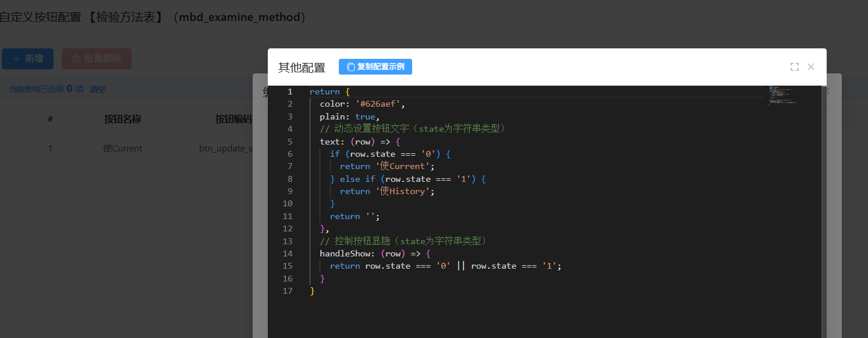Click the btn_update_s code cell in row 1
868x338 pixels.
click(226, 149)
